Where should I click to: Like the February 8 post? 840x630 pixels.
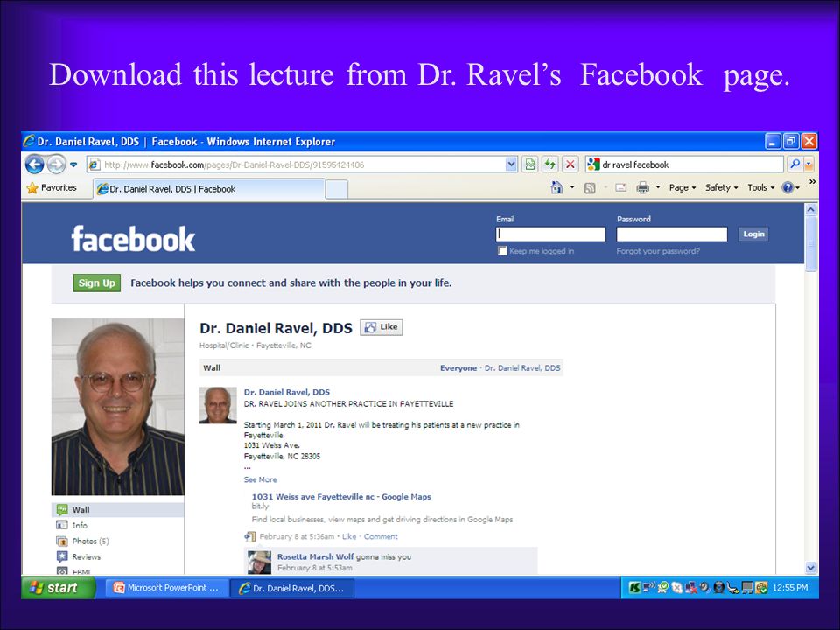tap(349, 536)
